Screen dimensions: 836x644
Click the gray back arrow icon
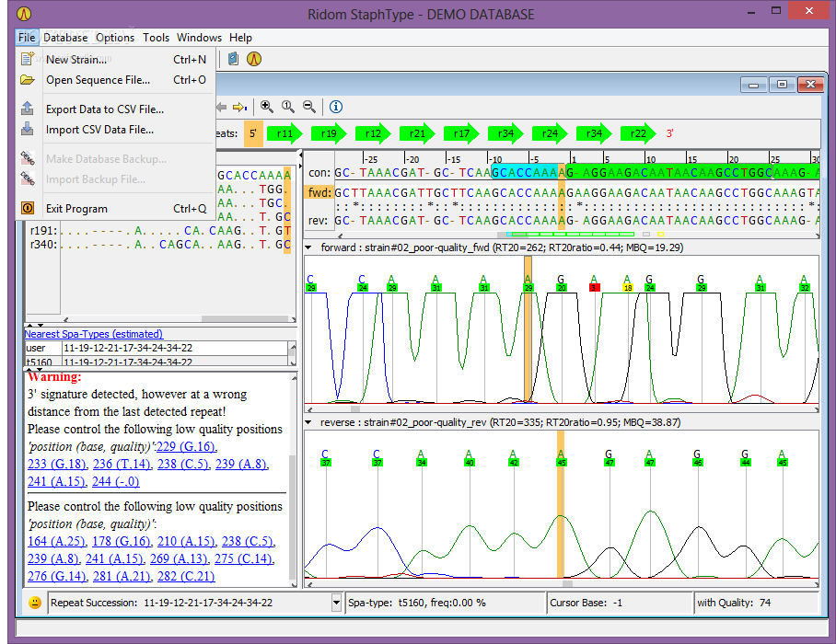tap(222, 107)
